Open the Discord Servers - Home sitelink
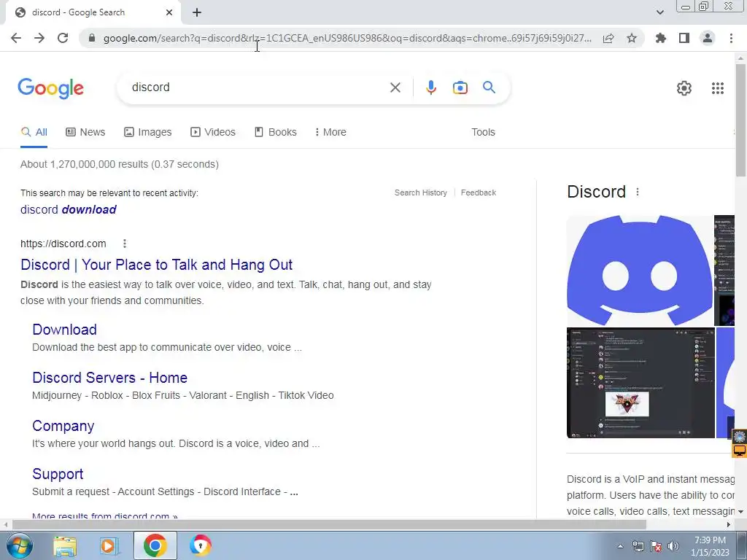 [x=109, y=378]
